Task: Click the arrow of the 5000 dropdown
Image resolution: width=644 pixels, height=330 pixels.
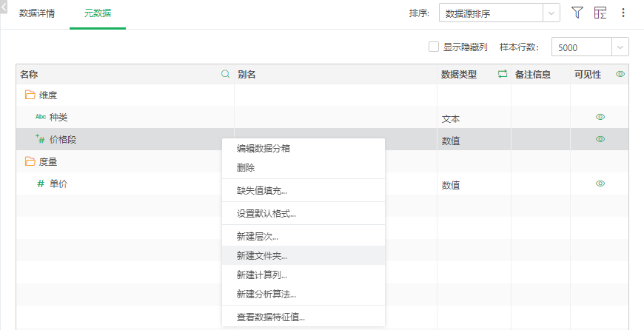Action: coord(620,47)
